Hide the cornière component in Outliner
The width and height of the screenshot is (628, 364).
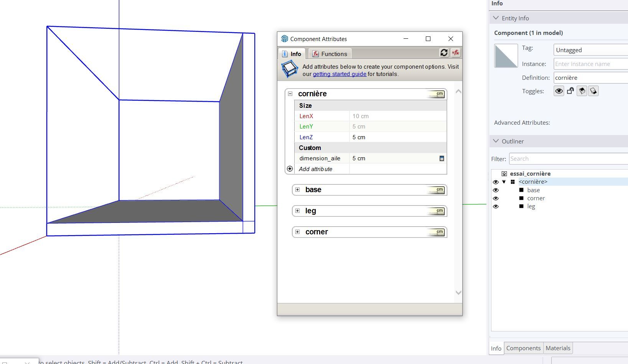point(496,182)
